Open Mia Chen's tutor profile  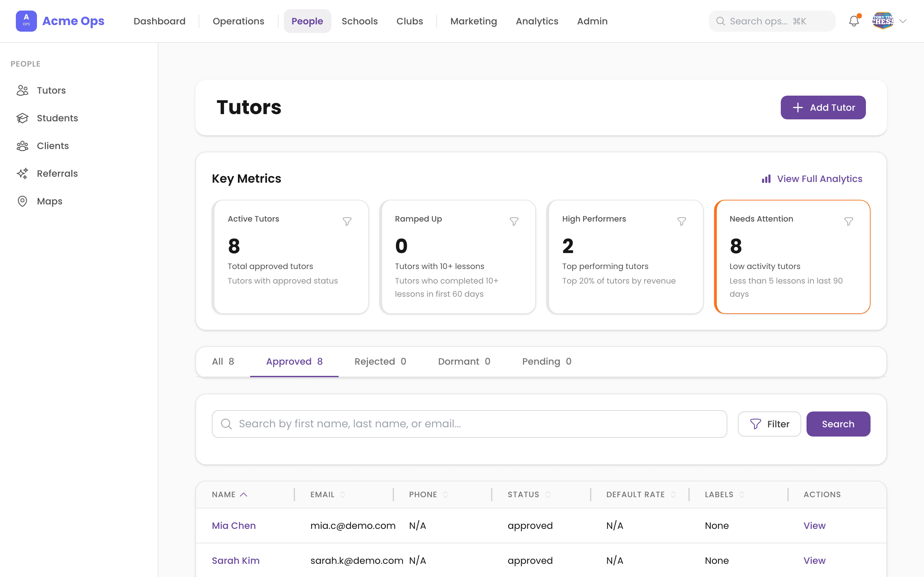point(234,526)
